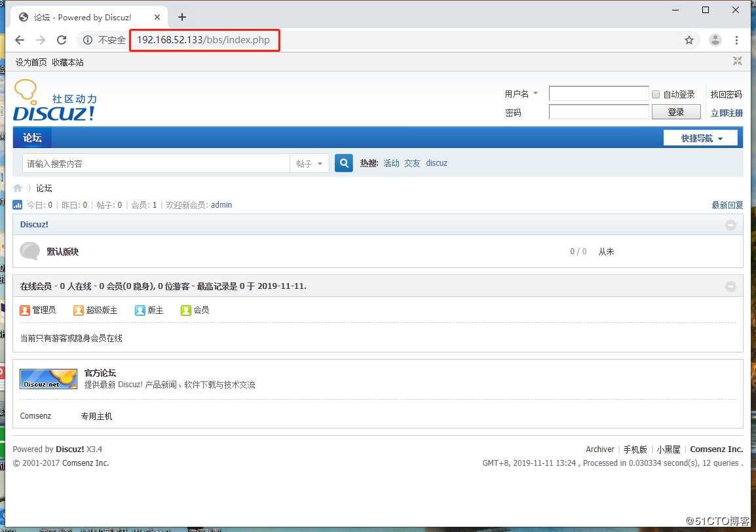Open Chrome three-dot menu
The image size is (756, 532).
[736, 40]
